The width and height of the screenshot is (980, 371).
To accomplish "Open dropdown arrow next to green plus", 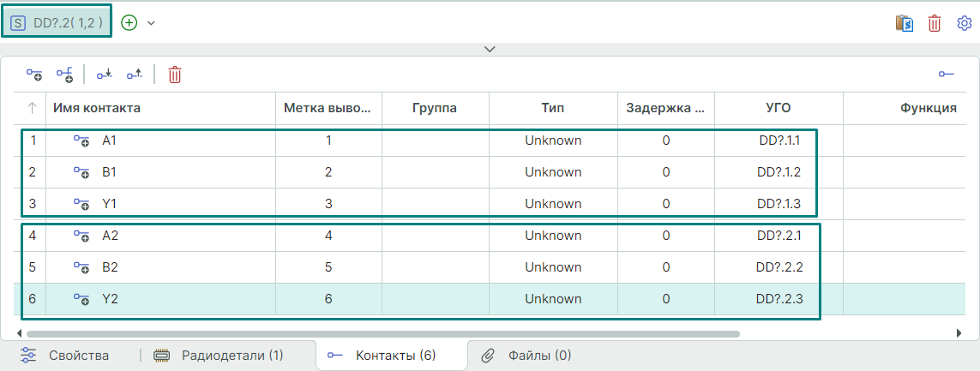I will click(x=151, y=23).
